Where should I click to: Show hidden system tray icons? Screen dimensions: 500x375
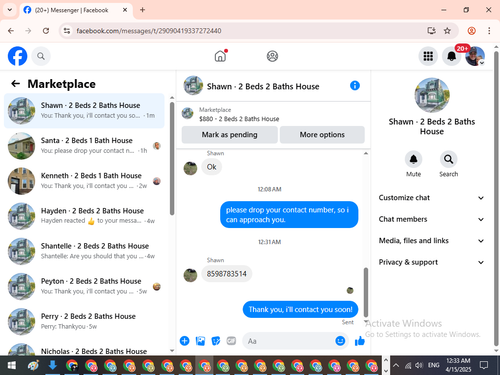tap(396, 365)
